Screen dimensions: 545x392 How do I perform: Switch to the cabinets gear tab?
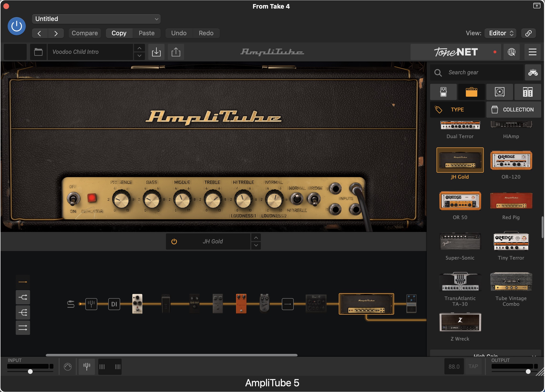pyautogui.click(x=499, y=92)
